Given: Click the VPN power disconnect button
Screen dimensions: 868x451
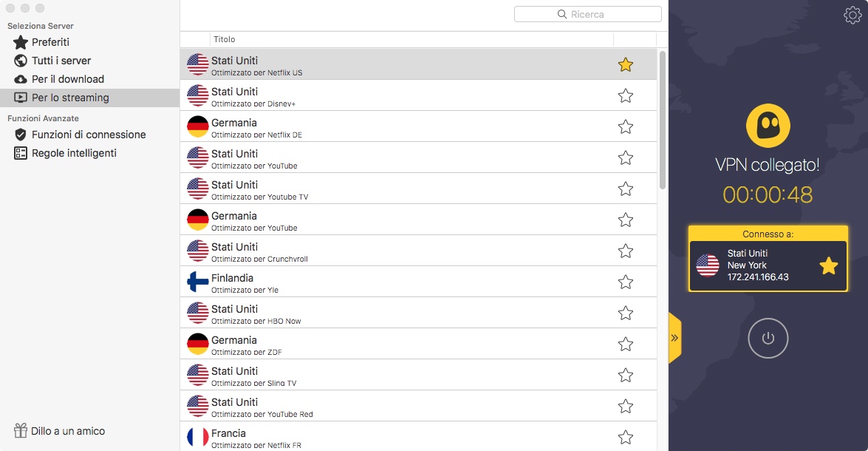Looking at the screenshot, I should (768, 339).
